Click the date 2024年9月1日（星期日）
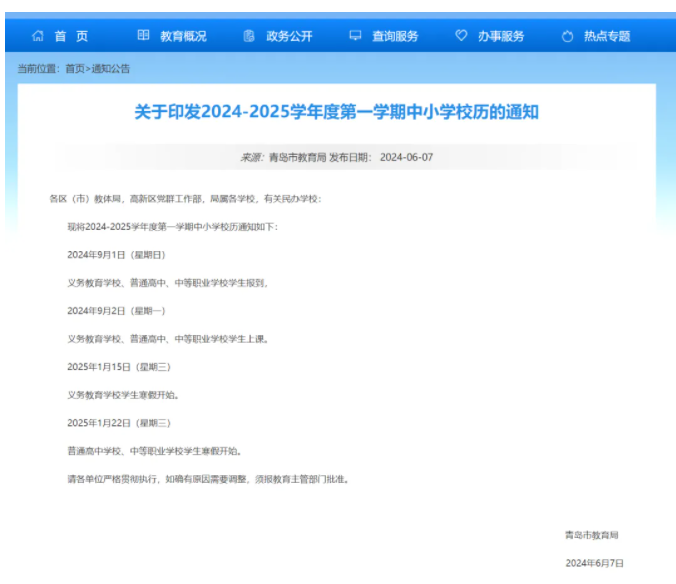The image size is (676, 584). [x=116, y=255]
